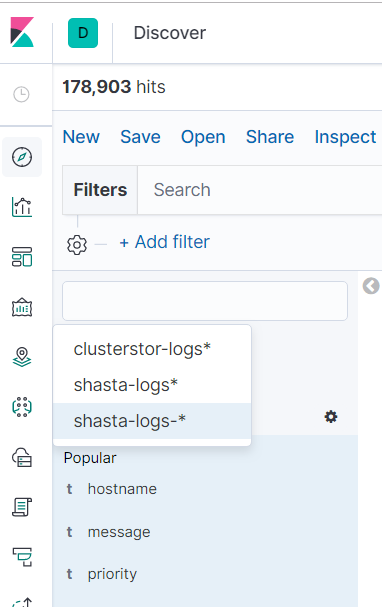382x607 pixels.
Task: Open the filter options gear icon
Action: (x=77, y=245)
